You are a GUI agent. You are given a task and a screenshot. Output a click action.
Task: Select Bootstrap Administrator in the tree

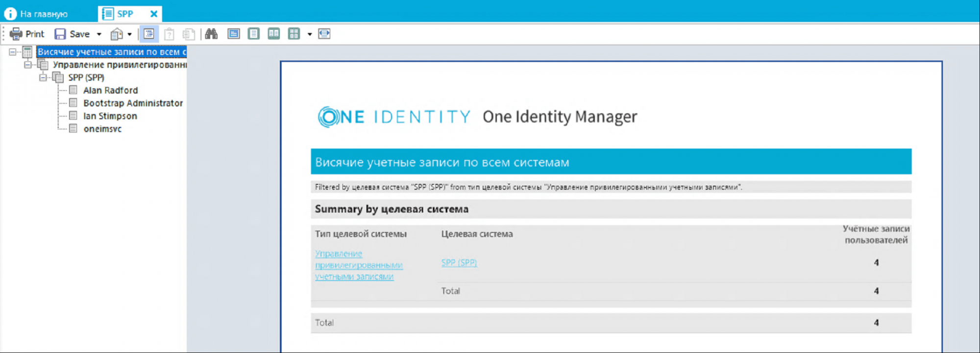tap(133, 103)
